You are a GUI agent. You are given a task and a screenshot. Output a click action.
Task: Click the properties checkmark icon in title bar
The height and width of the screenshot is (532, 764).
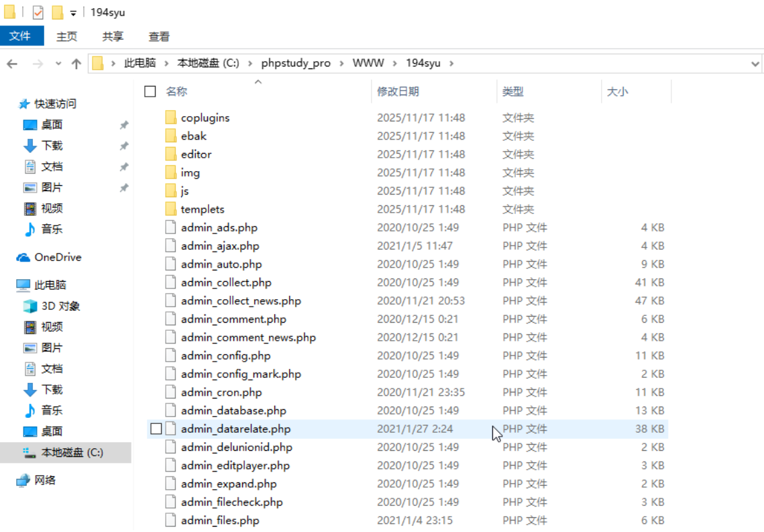38,13
